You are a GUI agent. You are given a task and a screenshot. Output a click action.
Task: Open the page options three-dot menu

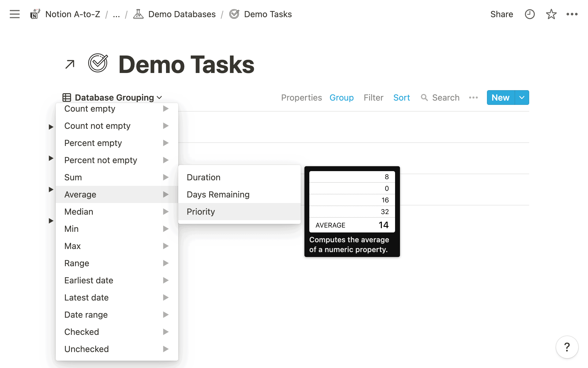pos(572,14)
